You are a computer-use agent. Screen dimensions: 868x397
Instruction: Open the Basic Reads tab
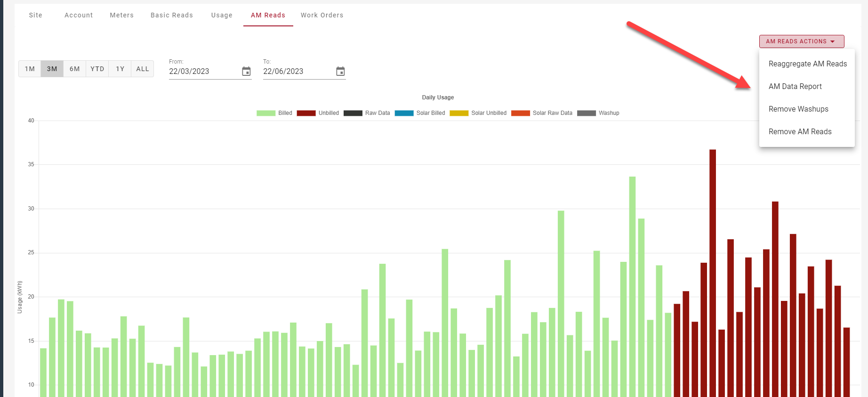(x=172, y=15)
